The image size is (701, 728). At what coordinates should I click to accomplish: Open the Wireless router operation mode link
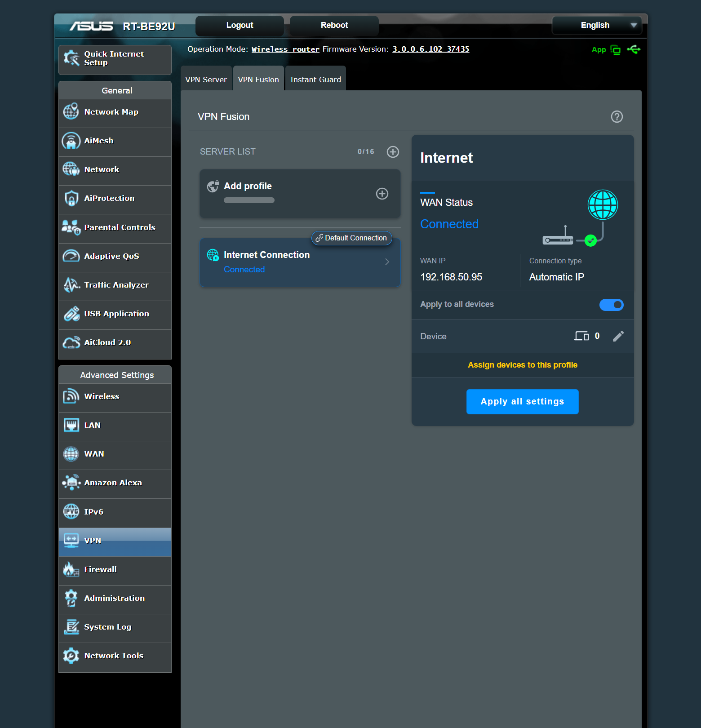pyautogui.click(x=285, y=49)
